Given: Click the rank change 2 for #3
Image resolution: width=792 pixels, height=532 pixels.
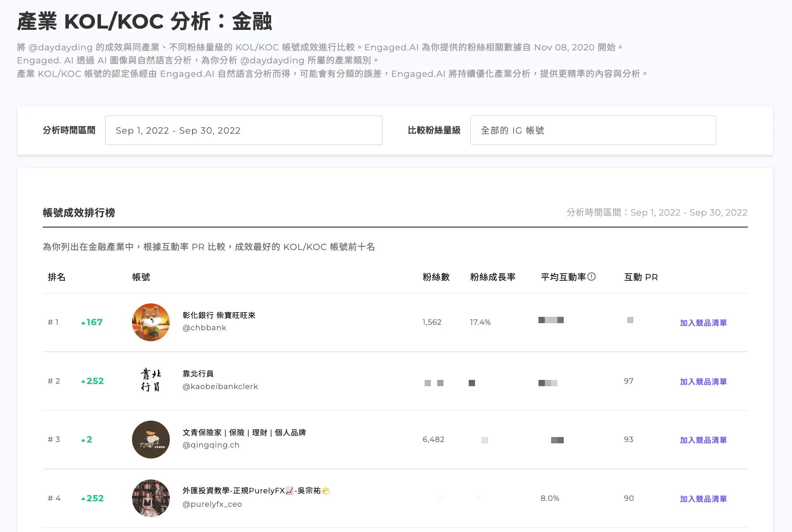Looking at the screenshot, I should pyautogui.click(x=87, y=440).
